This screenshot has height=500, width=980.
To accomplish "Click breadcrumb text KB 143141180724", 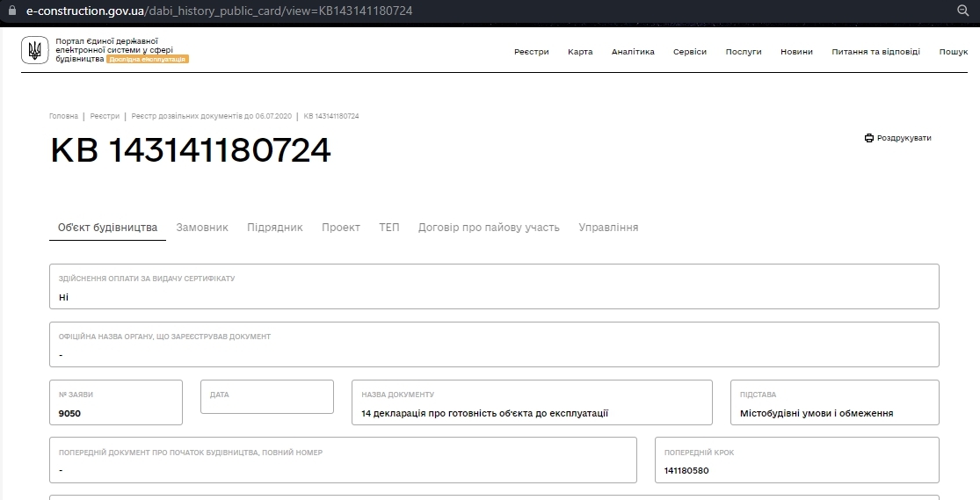I will pyautogui.click(x=331, y=116).
